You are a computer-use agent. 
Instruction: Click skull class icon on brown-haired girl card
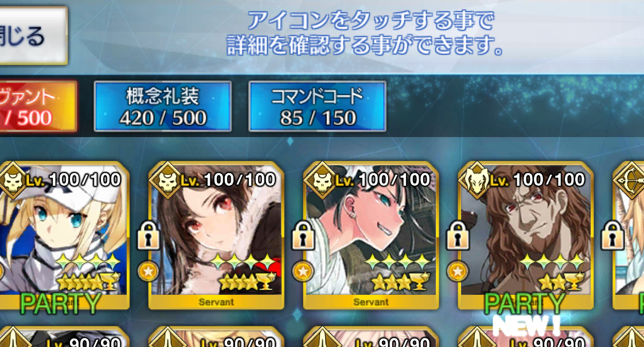tap(167, 181)
